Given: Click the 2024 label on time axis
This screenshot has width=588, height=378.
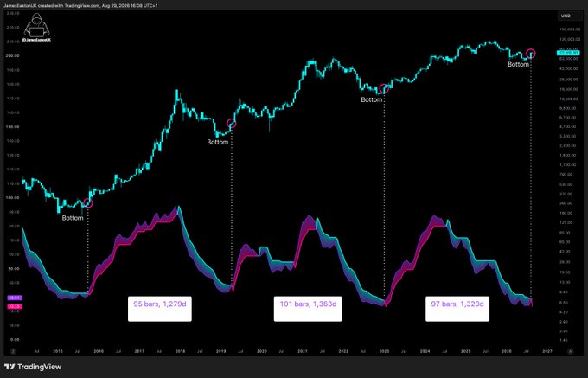Looking at the screenshot, I should point(425,351).
